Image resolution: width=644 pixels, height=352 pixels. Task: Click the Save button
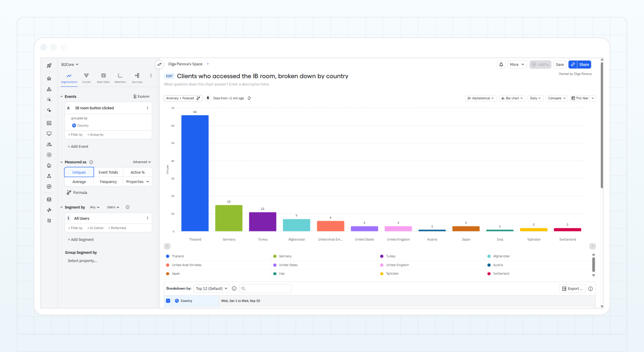(x=560, y=65)
